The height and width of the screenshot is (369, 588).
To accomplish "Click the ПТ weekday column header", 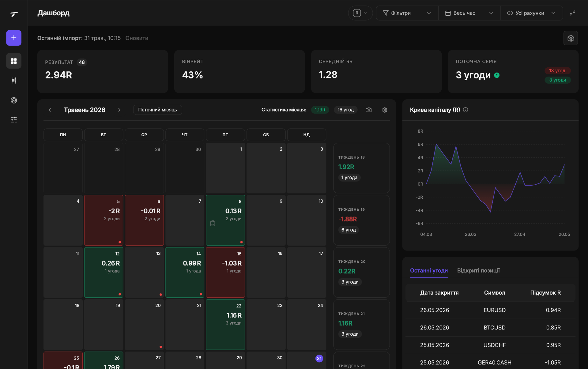I will pyautogui.click(x=225, y=135).
